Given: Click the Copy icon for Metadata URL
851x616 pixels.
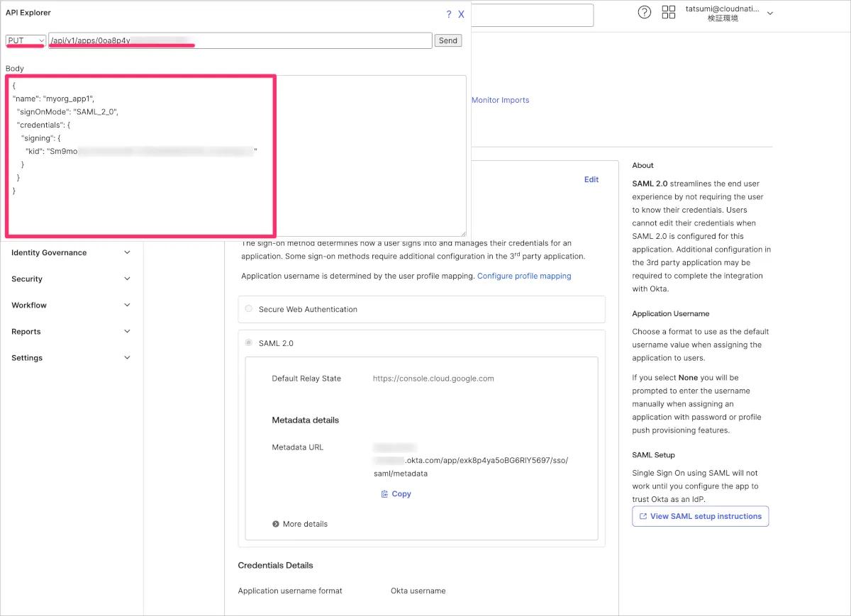Looking at the screenshot, I should [x=384, y=494].
